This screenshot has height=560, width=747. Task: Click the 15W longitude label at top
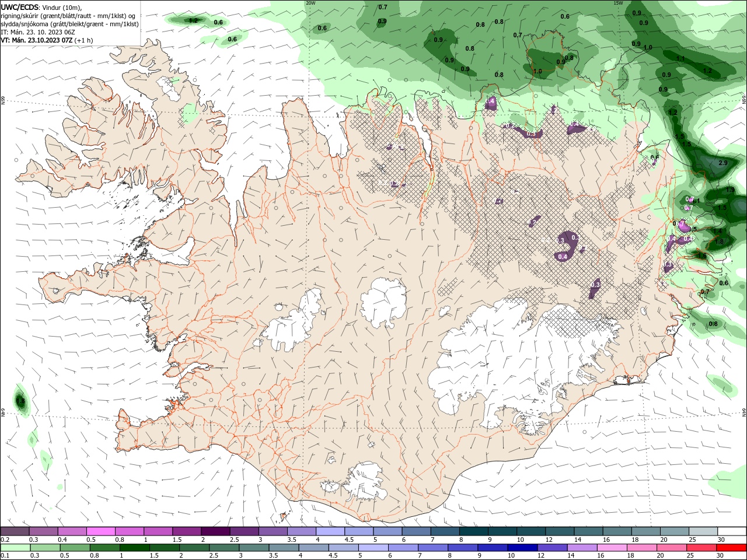pos(618,3)
